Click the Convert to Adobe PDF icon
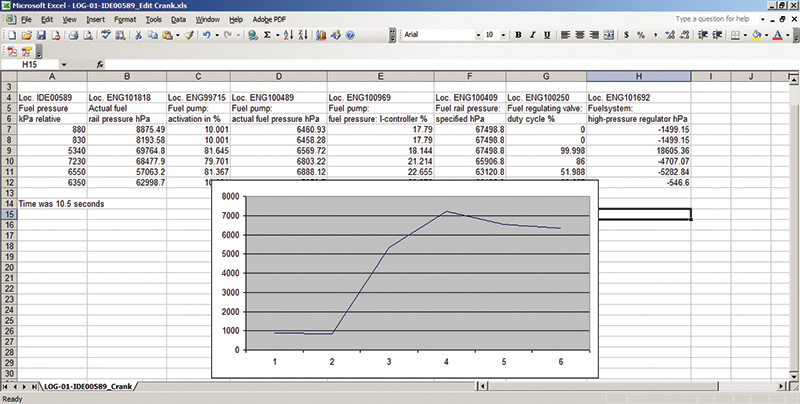This screenshot has width=800, height=404. coord(12,51)
